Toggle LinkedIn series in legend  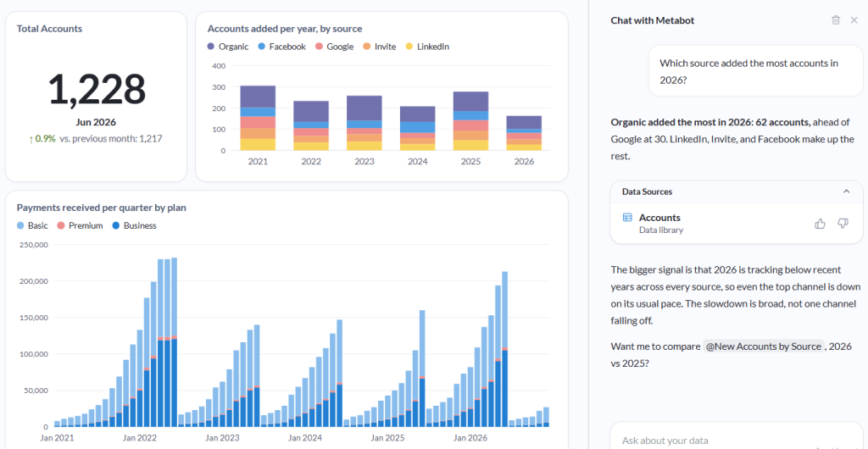(x=427, y=47)
